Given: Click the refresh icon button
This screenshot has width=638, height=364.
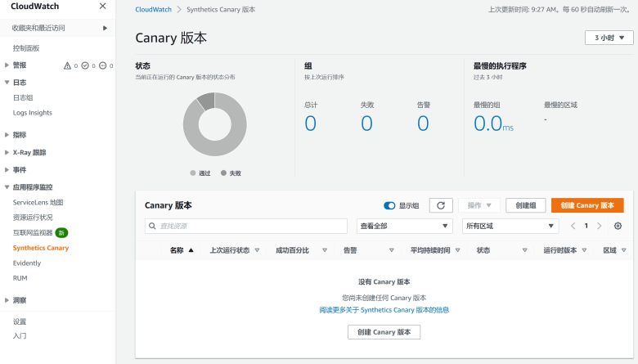Looking at the screenshot, I should [x=441, y=206].
